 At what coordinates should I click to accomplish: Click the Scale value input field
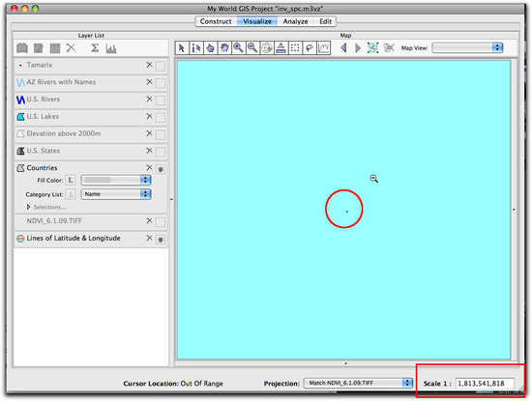pos(485,384)
